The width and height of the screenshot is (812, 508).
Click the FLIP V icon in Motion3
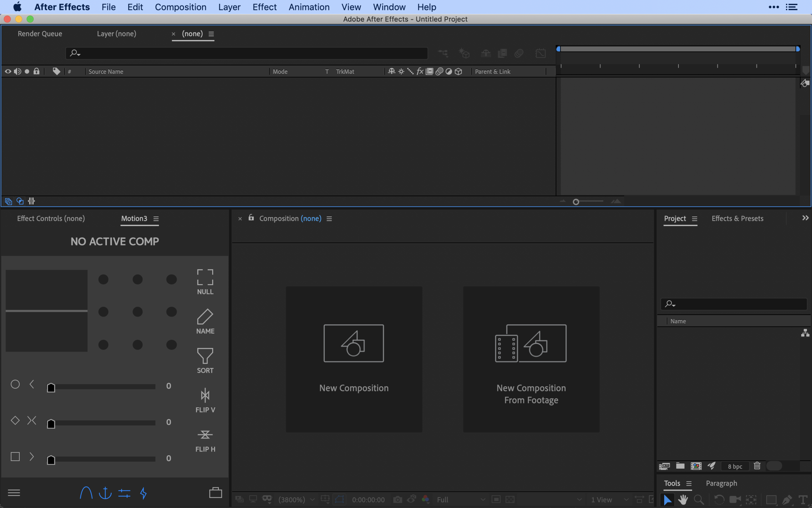pos(205,395)
